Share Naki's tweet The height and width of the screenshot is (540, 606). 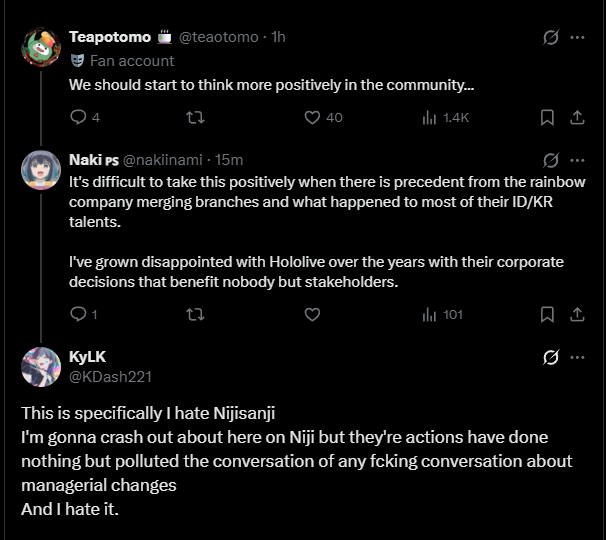(577, 314)
